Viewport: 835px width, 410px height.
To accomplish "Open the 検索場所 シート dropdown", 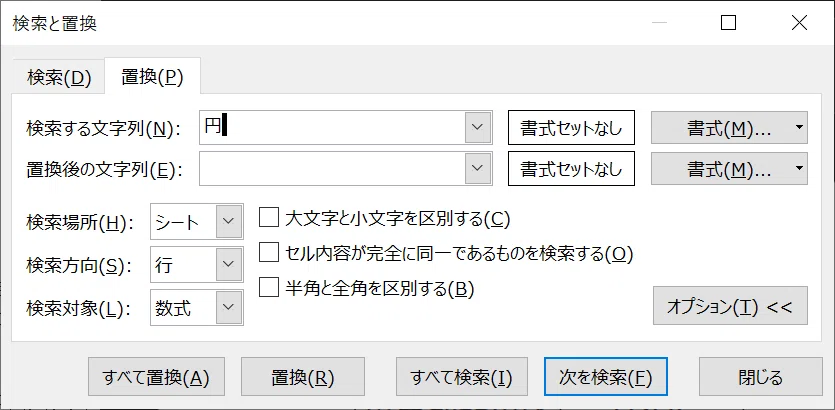I will tap(197, 222).
